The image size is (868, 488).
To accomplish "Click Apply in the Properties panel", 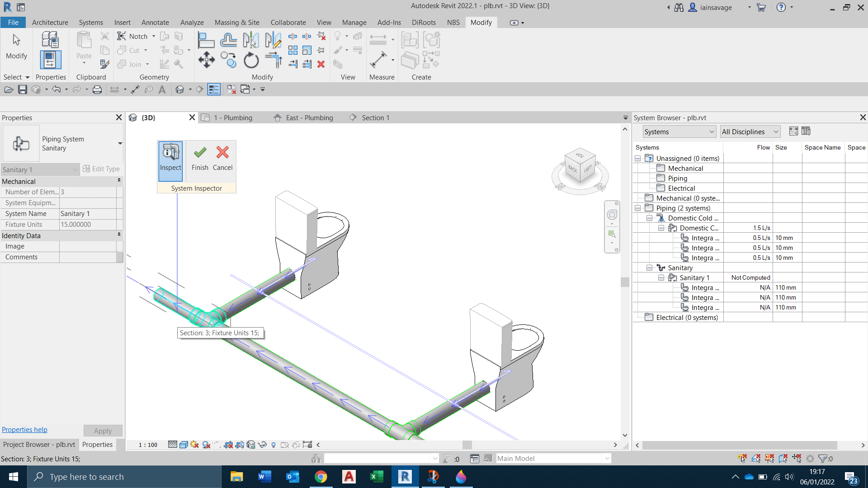I will (x=103, y=431).
